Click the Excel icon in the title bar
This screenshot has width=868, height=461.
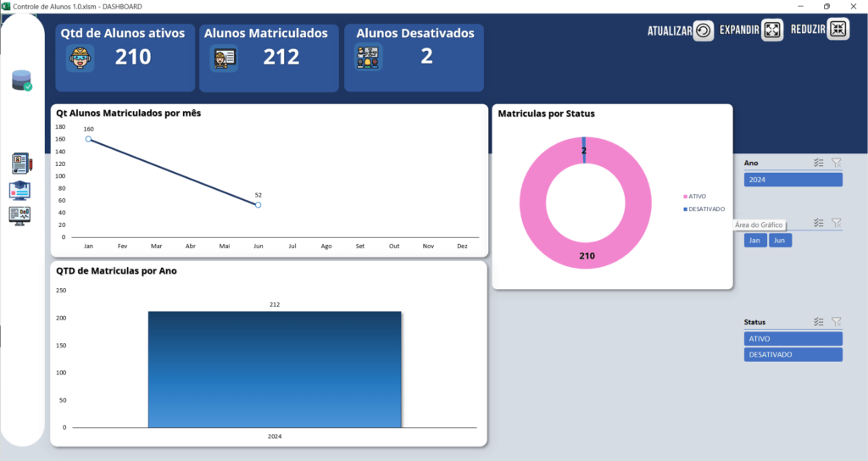click(x=6, y=6)
